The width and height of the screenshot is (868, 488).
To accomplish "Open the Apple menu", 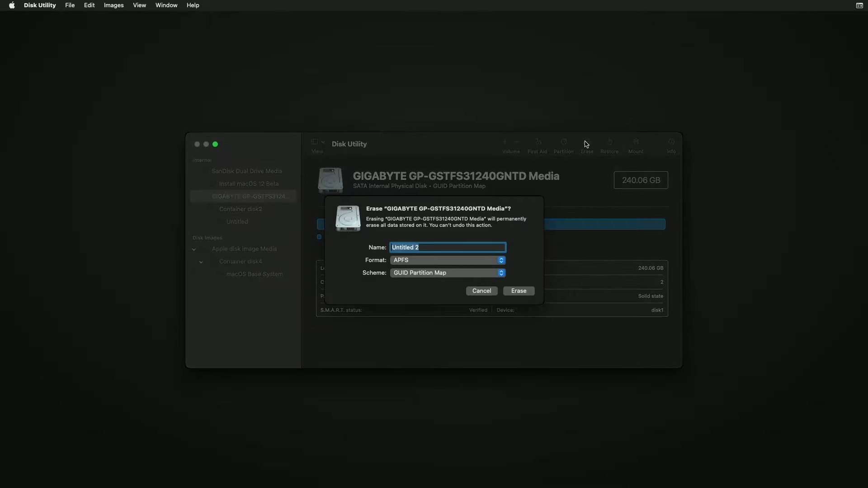I will pyautogui.click(x=12, y=5).
